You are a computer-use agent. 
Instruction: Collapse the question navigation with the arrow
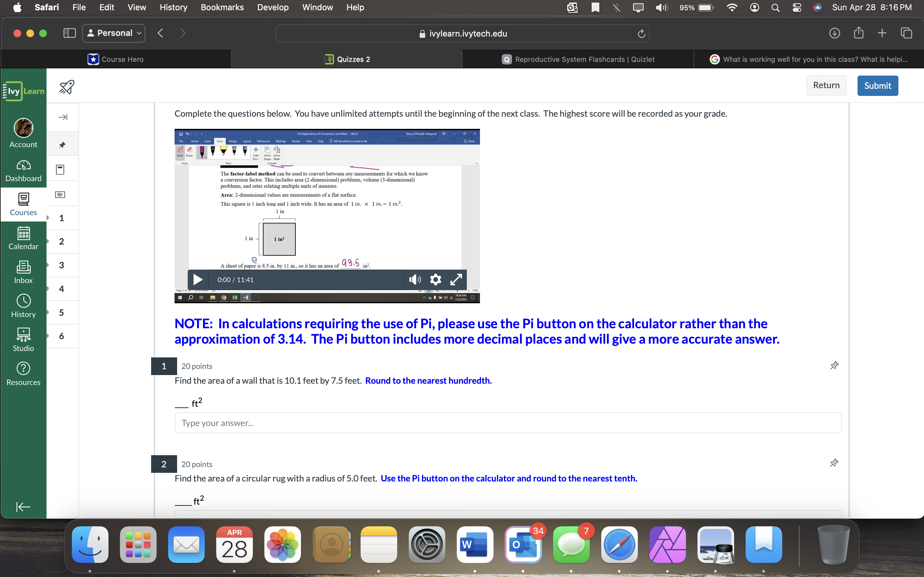[62, 117]
